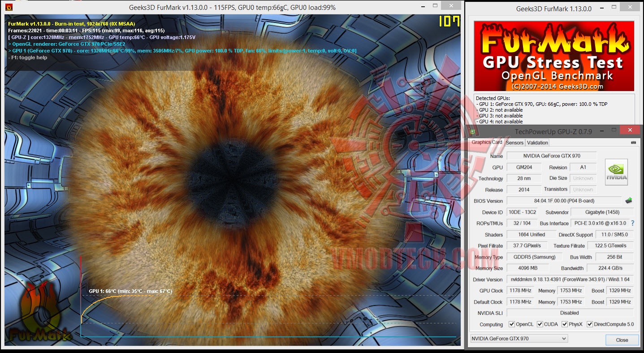The width and height of the screenshot is (644, 353).
Task: Click the BIOS Version field 84.04.1F.00.00
Action: [x=564, y=201]
